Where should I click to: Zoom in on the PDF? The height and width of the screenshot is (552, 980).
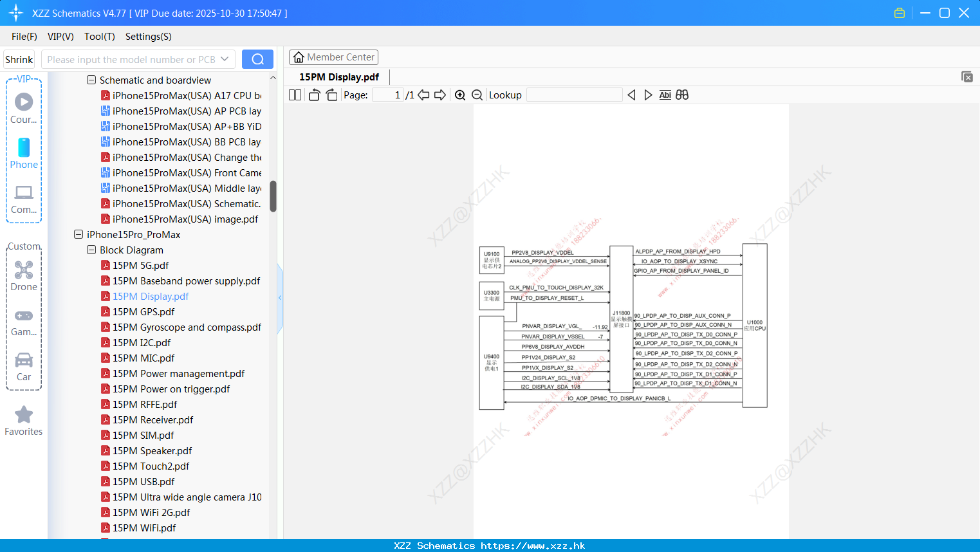pyautogui.click(x=460, y=95)
